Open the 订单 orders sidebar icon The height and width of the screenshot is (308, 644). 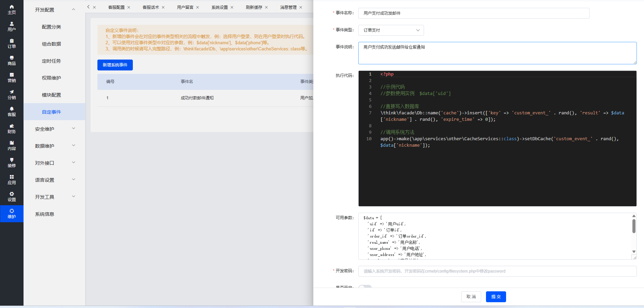pyautogui.click(x=12, y=43)
